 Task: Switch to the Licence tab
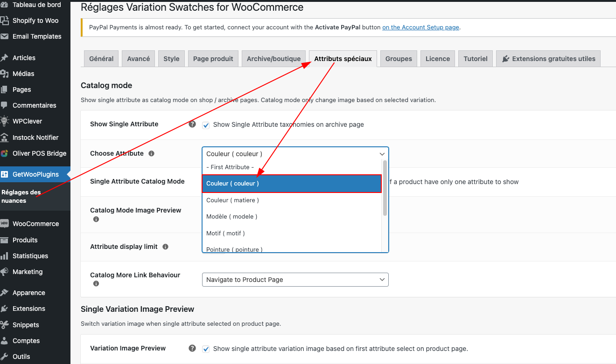pyautogui.click(x=438, y=59)
